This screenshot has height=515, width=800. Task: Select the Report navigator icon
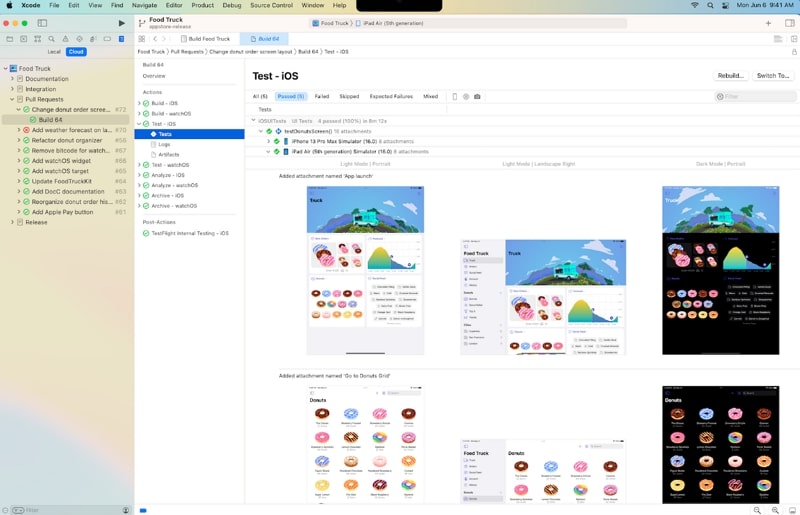121,39
